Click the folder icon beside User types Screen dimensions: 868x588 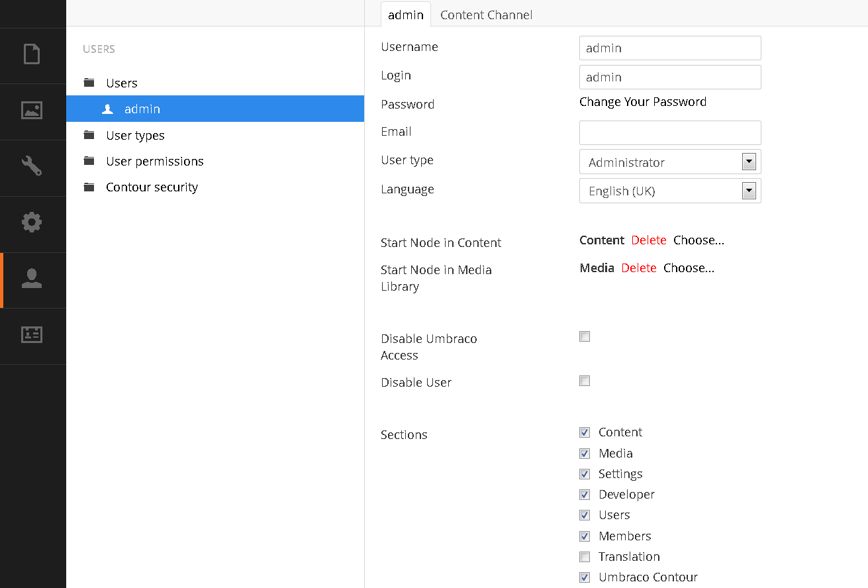[89, 135]
